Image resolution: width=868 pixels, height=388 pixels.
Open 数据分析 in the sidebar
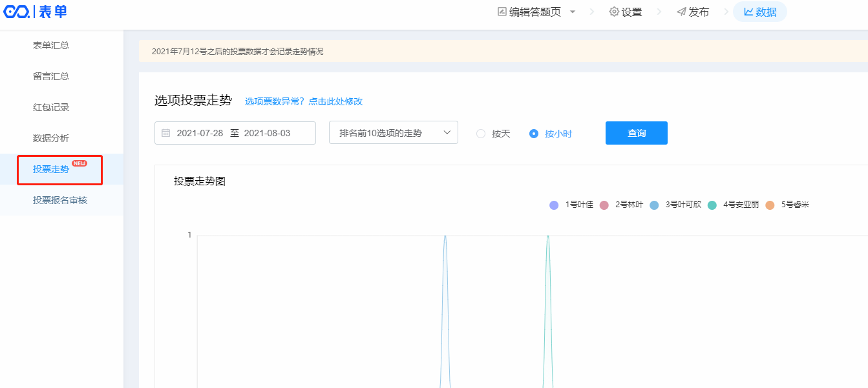click(51, 138)
